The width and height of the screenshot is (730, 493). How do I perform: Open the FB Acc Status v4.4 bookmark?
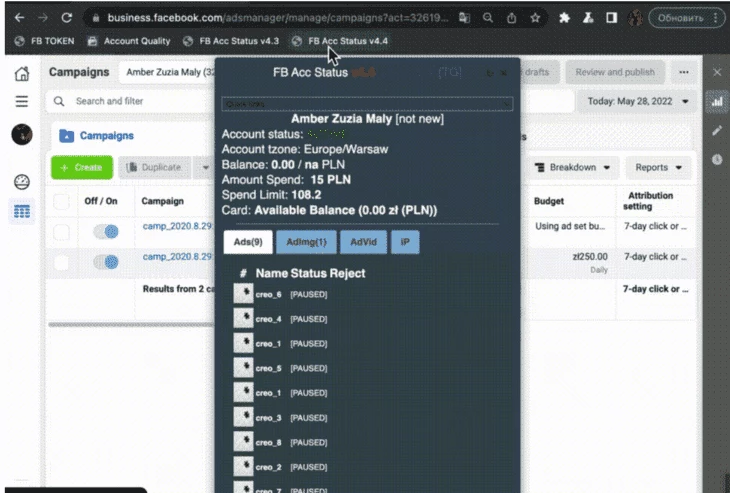click(x=340, y=41)
